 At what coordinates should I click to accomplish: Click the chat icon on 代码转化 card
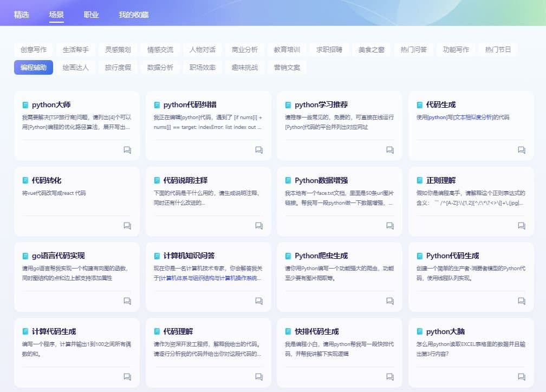coord(127,226)
